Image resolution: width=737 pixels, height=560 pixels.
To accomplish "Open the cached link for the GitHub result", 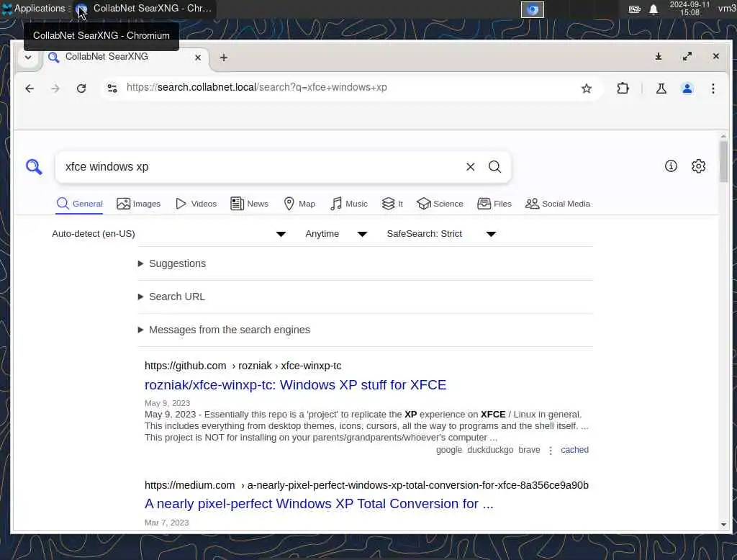I will pyautogui.click(x=574, y=450).
